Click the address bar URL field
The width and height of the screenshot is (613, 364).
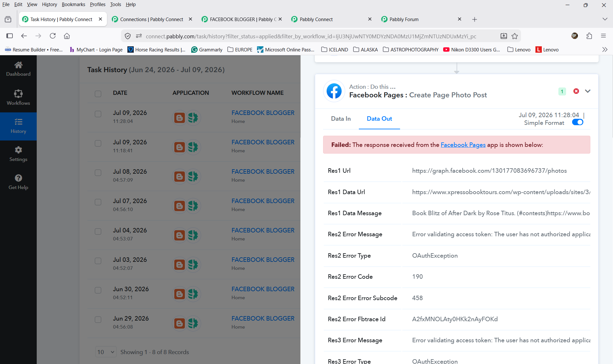[311, 36]
